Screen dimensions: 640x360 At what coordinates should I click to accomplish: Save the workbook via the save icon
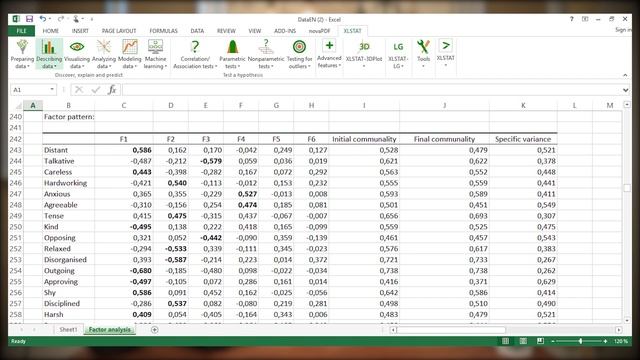pos(29,19)
